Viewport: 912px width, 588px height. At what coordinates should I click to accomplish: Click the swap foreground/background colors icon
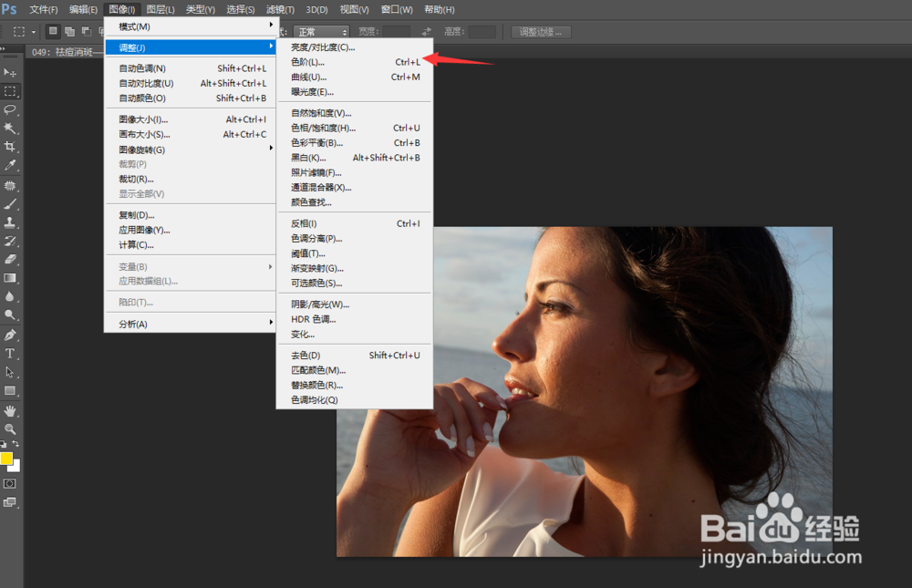pos(16,444)
